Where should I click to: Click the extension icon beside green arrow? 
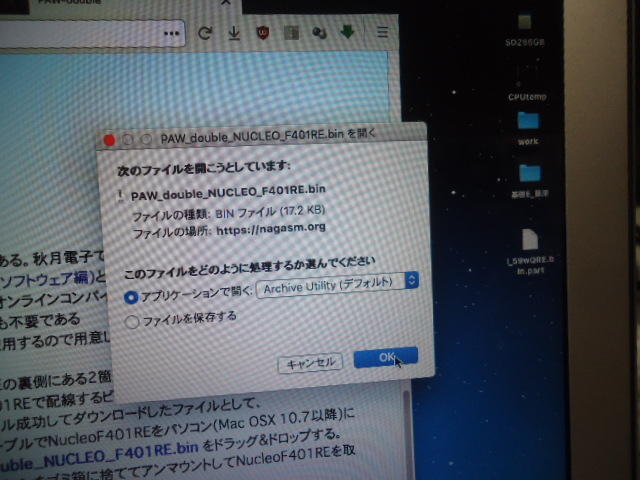pyautogui.click(x=319, y=33)
